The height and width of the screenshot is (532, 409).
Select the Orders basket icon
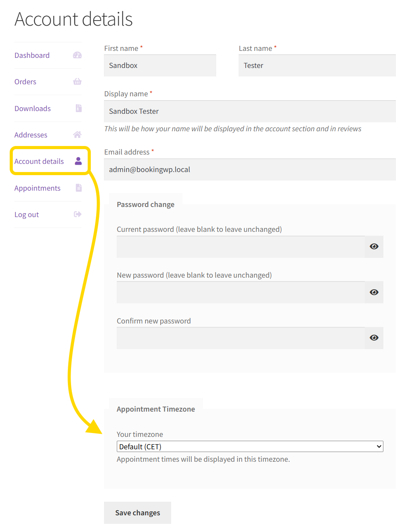77,82
